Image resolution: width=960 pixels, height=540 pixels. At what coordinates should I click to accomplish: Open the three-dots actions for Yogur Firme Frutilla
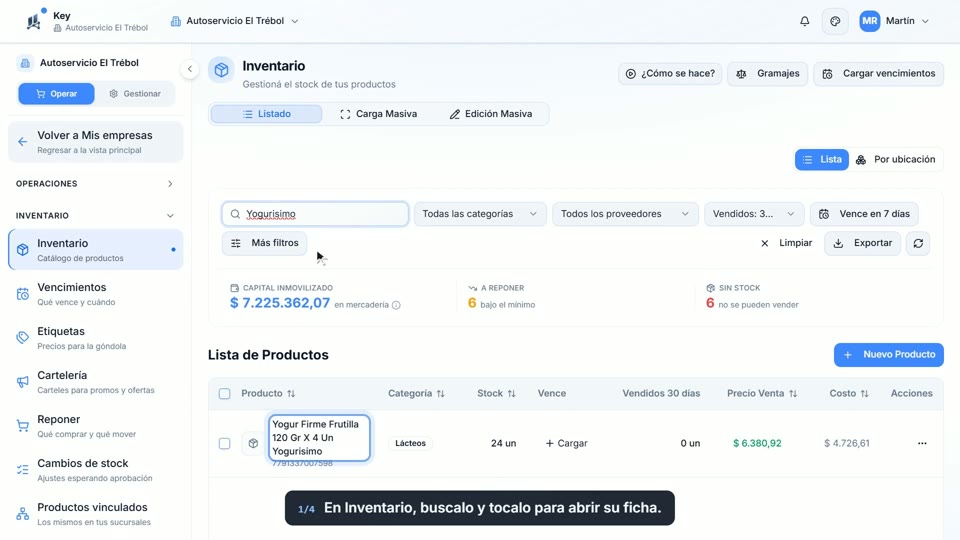922,443
